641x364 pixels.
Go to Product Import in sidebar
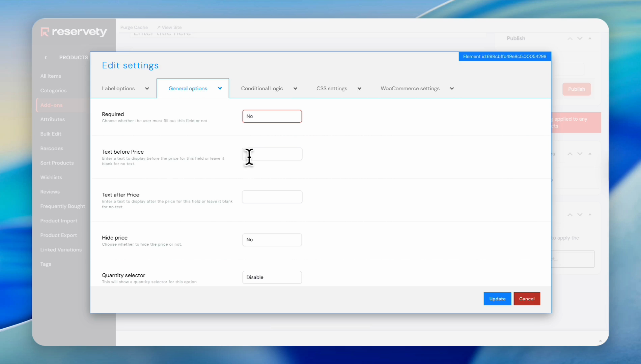coord(59,221)
